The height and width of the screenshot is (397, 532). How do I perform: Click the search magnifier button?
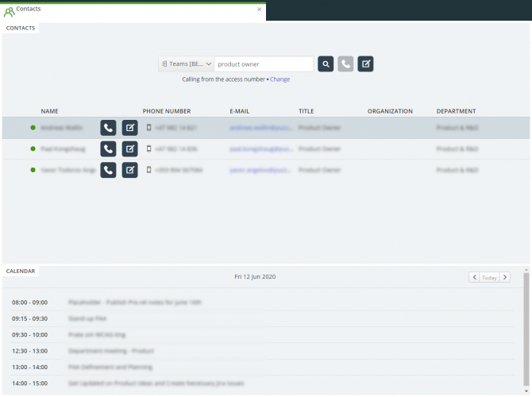326,64
